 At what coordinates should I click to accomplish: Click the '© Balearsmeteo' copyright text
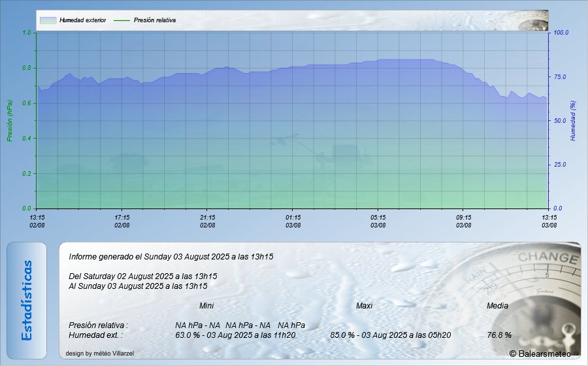540,354
